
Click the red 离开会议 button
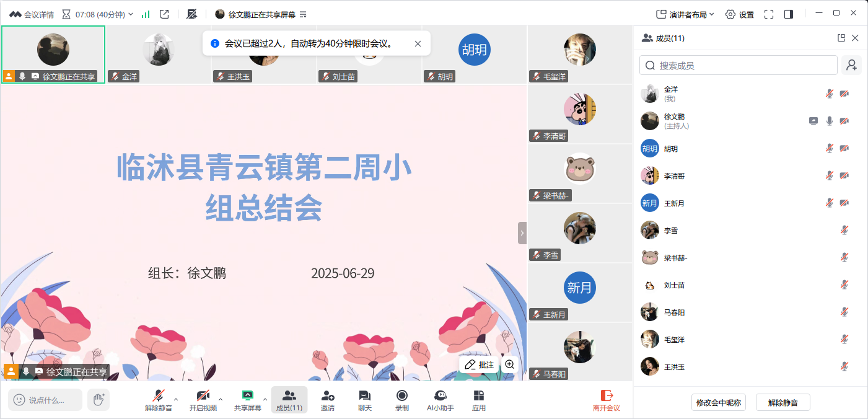click(606, 400)
